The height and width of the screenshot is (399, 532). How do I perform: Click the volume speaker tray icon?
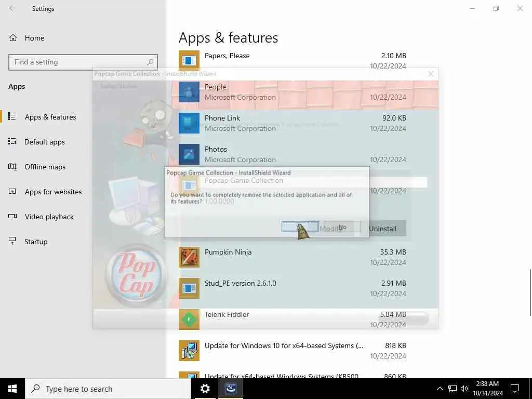pyautogui.click(x=464, y=389)
